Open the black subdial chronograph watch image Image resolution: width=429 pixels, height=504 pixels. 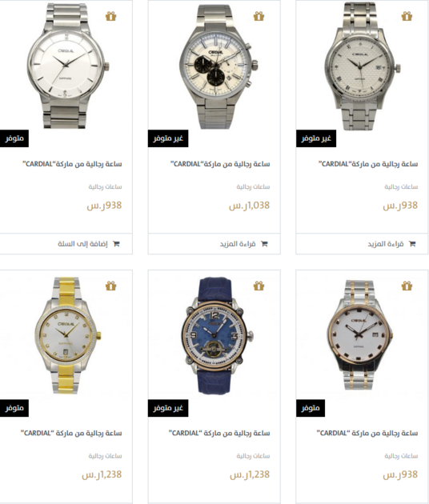(214, 66)
